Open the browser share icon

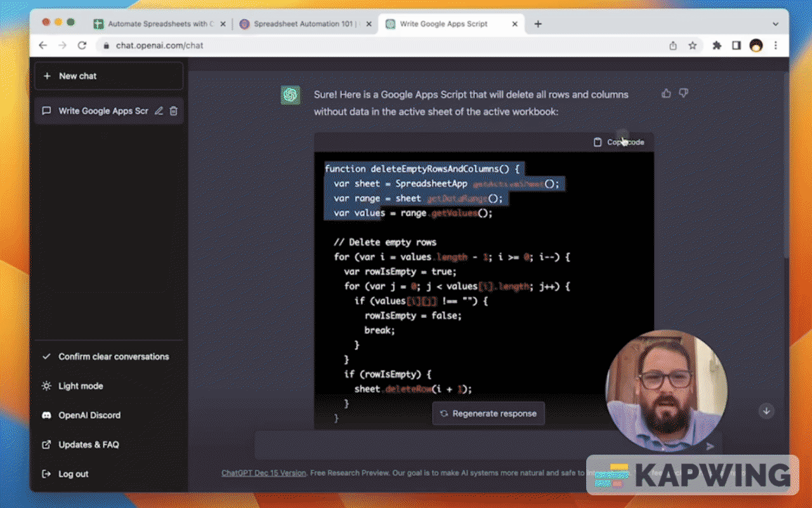(x=673, y=46)
